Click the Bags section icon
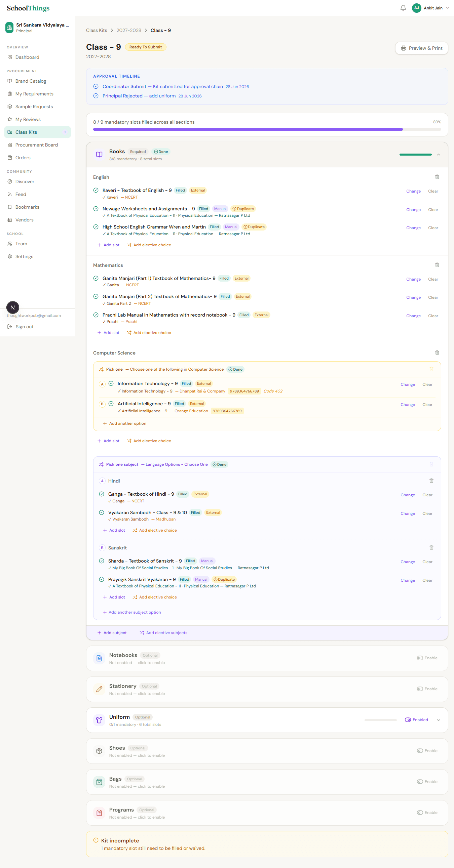This screenshot has height=868, width=454. click(99, 782)
